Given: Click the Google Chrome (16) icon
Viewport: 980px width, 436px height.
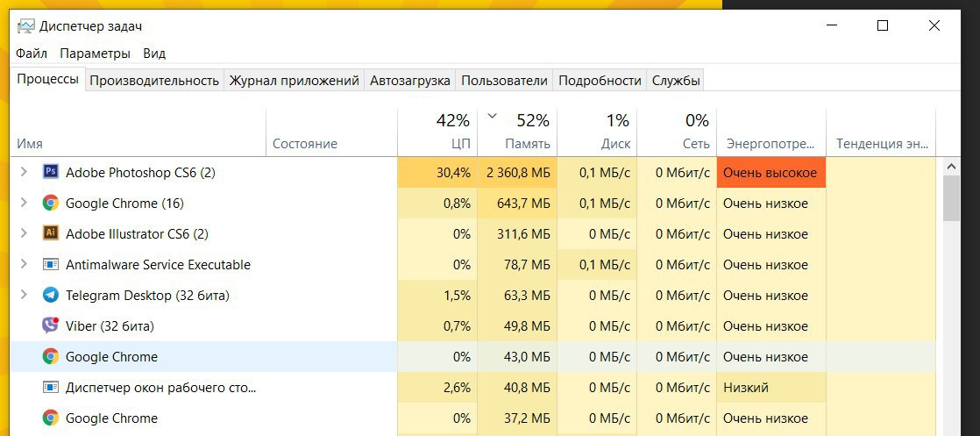Looking at the screenshot, I should coord(51,203).
